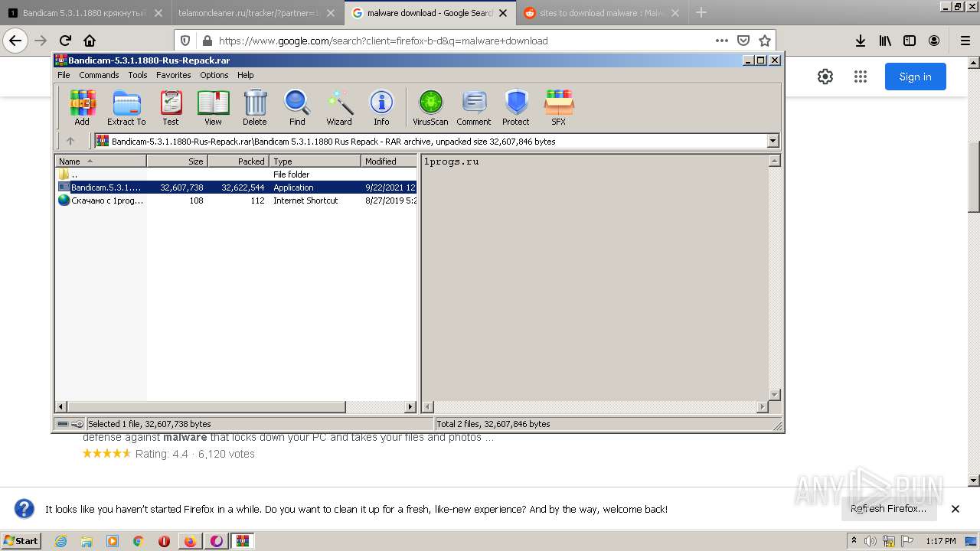Viewport: 980px width, 551px height.
Task: Open the Wizard tool
Action: pyautogui.click(x=339, y=107)
